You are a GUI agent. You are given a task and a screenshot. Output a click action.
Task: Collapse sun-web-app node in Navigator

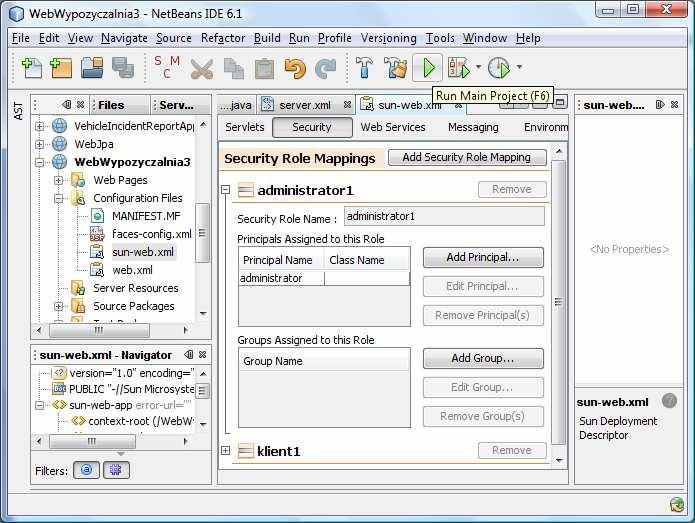[39, 405]
